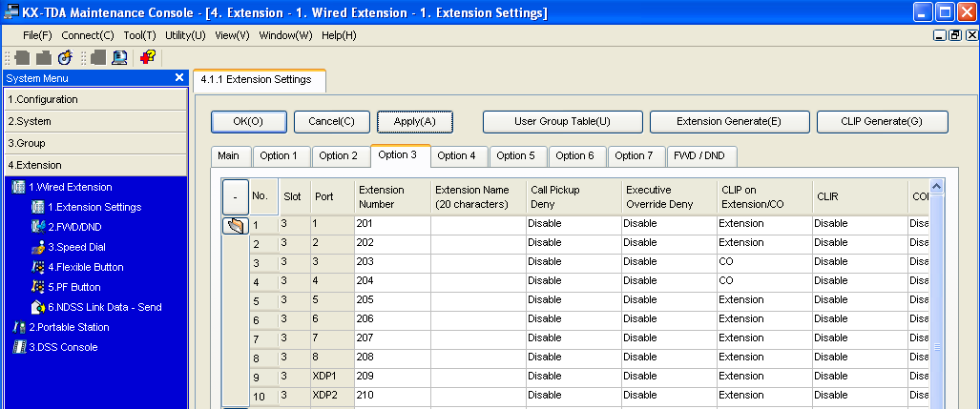The image size is (980, 409).
Task: Click Call Pickup Deny cell for 202
Action: pyautogui.click(x=573, y=243)
